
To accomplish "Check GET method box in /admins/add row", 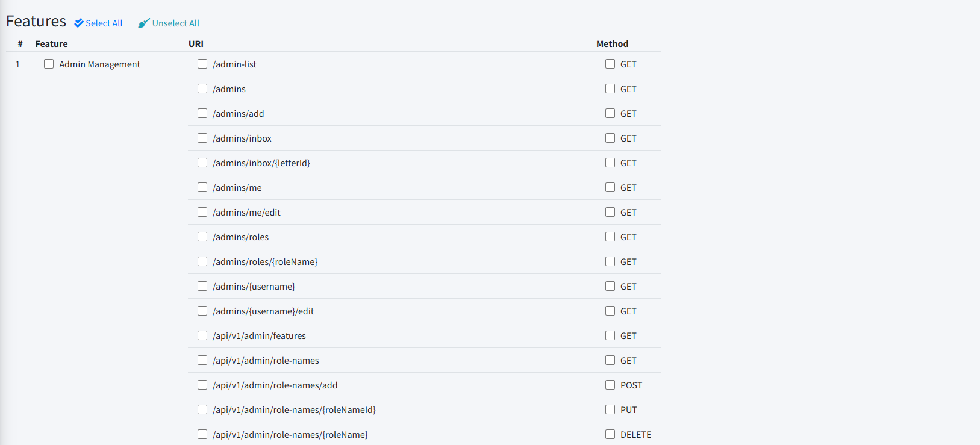I will (610, 113).
